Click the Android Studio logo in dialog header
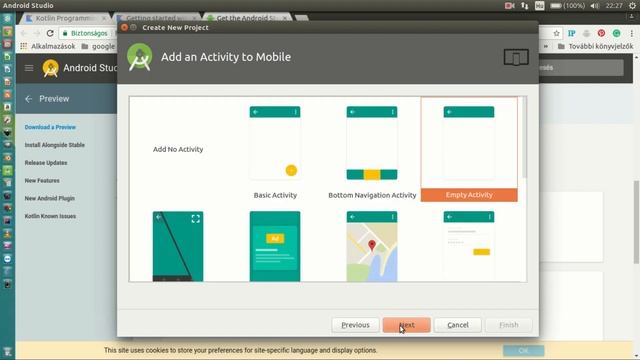The height and width of the screenshot is (360, 640). click(140, 57)
